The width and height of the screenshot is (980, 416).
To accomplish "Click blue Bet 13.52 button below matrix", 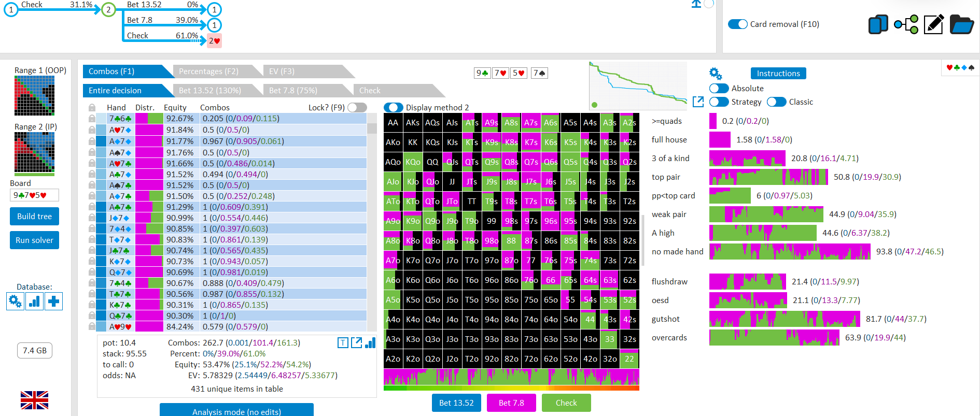I will click(x=456, y=403).
